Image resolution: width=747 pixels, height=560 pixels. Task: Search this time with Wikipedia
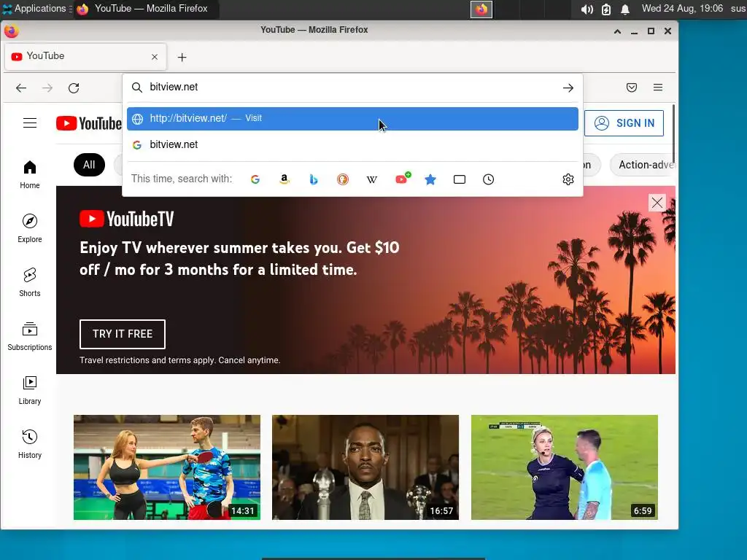tap(371, 179)
